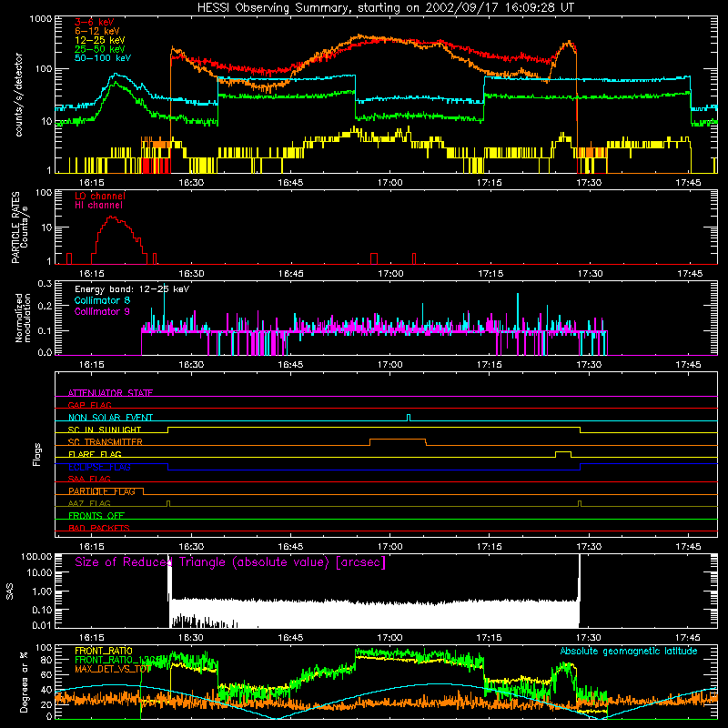Click the PARTICLE_FLAG label
Viewport: 728px width, 728px height.
102,491
